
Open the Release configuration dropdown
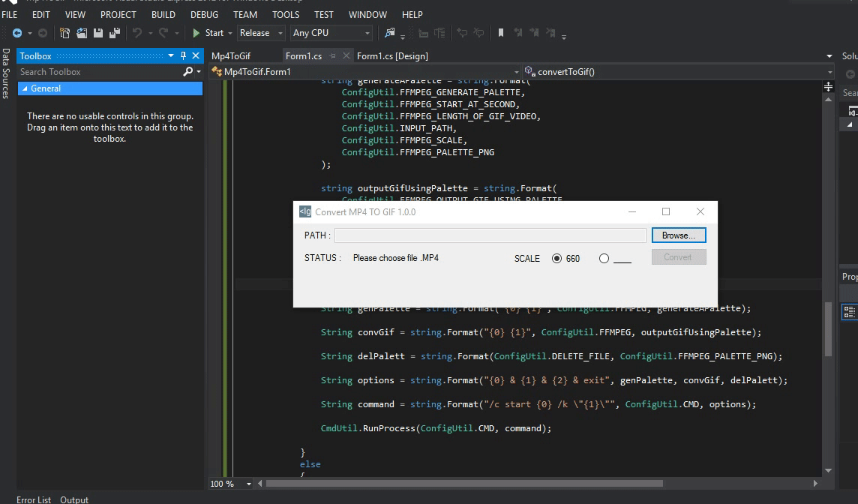click(280, 34)
